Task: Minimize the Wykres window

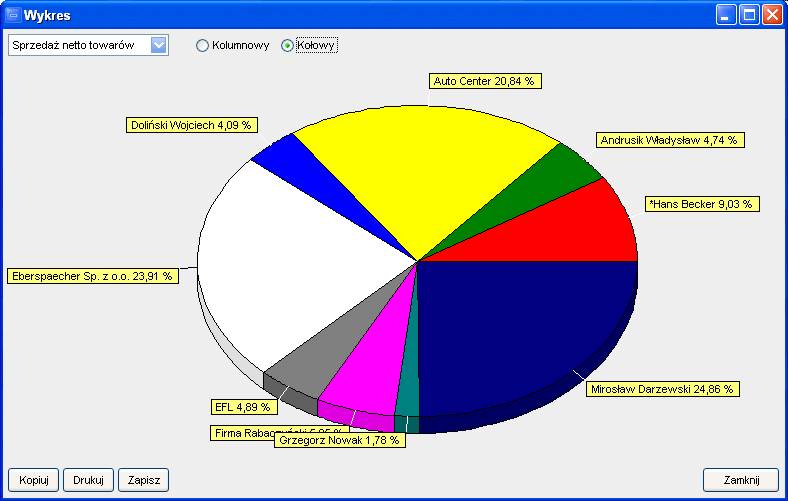Action: pos(726,15)
